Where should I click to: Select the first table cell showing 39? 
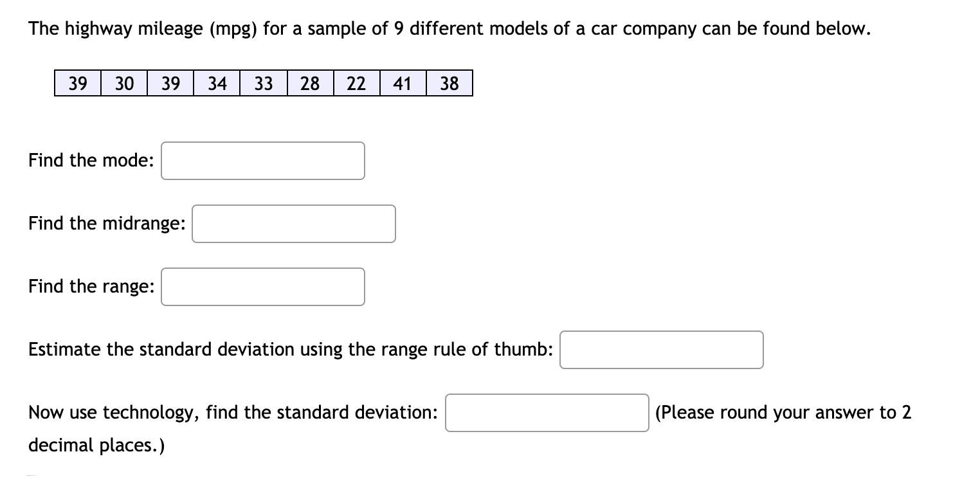77,83
